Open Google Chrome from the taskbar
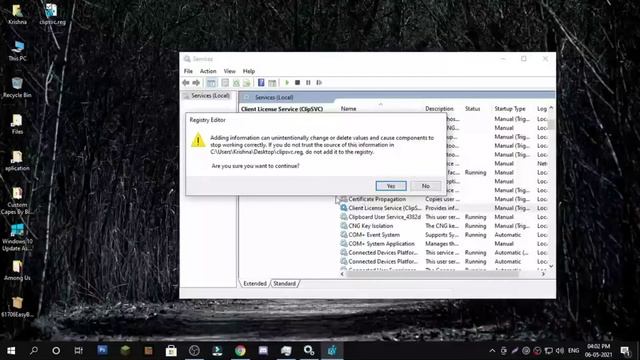Image resolution: width=640 pixels, height=360 pixels. pyautogui.click(x=240, y=351)
